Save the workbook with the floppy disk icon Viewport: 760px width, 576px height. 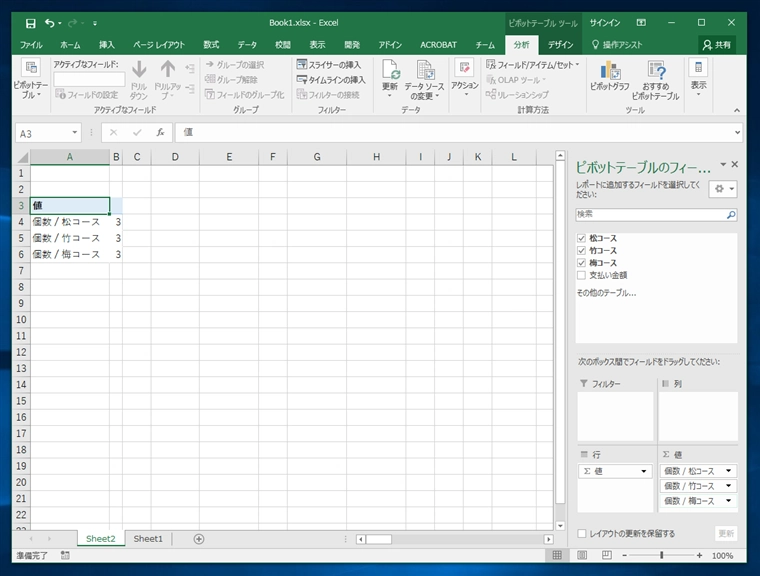pyautogui.click(x=31, y=23)
